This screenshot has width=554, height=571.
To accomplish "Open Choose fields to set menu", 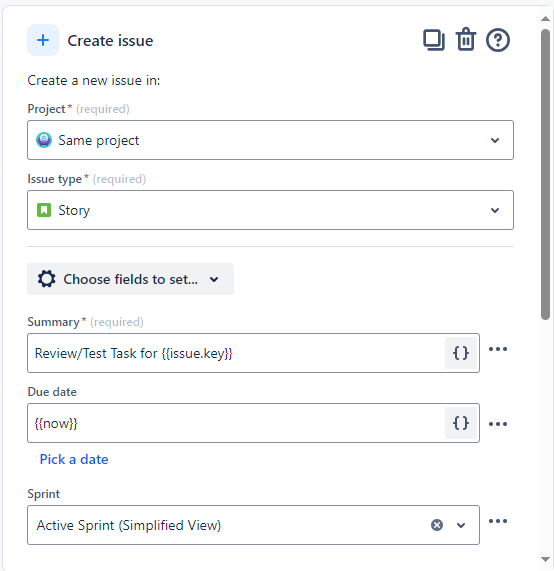I will [x=130, y=279].
